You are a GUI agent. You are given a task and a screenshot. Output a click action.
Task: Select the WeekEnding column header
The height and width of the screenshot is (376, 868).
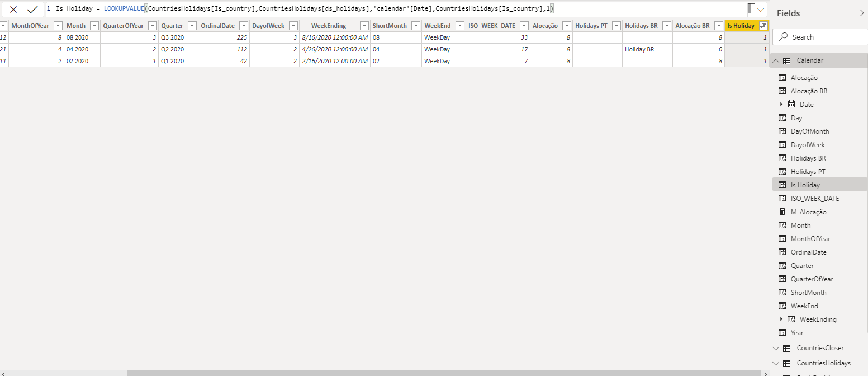pos(329,26)
